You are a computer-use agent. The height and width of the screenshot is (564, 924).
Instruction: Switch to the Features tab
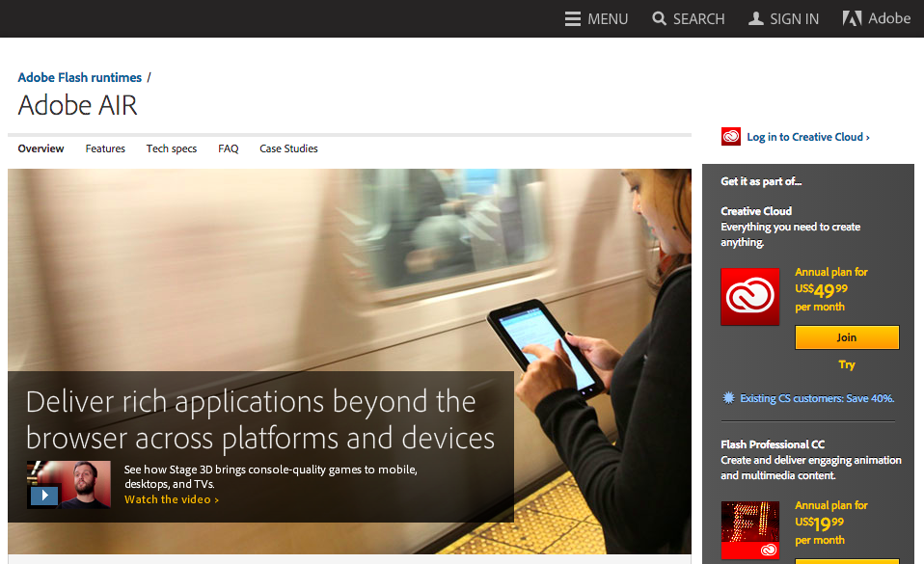(105, 148)
